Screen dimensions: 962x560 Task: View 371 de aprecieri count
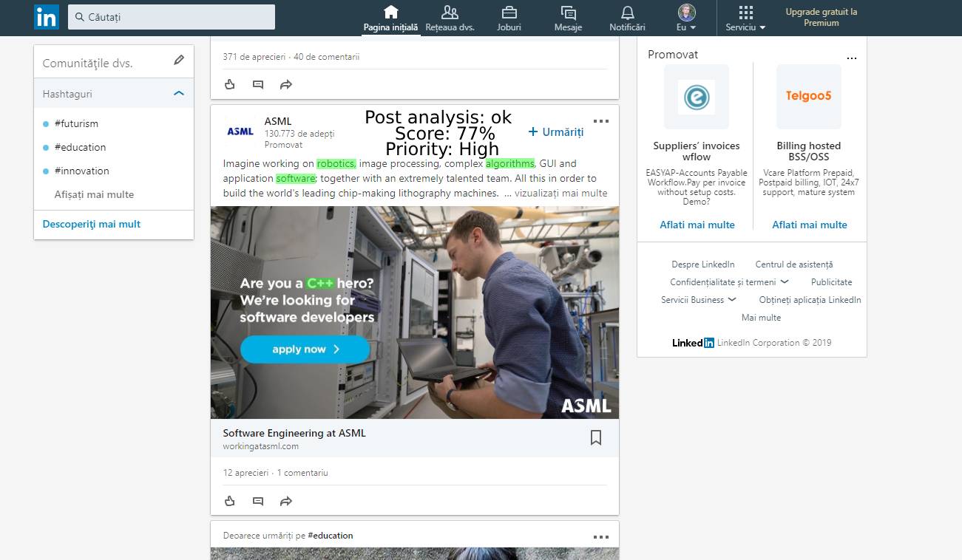254,57
